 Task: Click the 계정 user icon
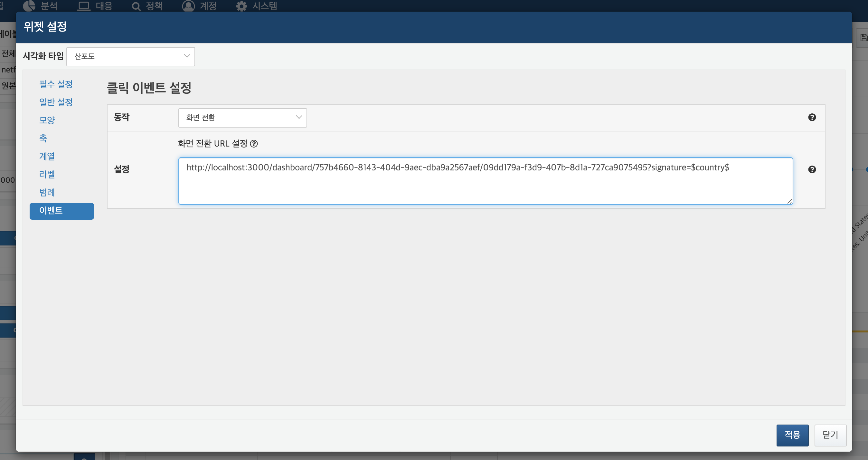point(188,6)
